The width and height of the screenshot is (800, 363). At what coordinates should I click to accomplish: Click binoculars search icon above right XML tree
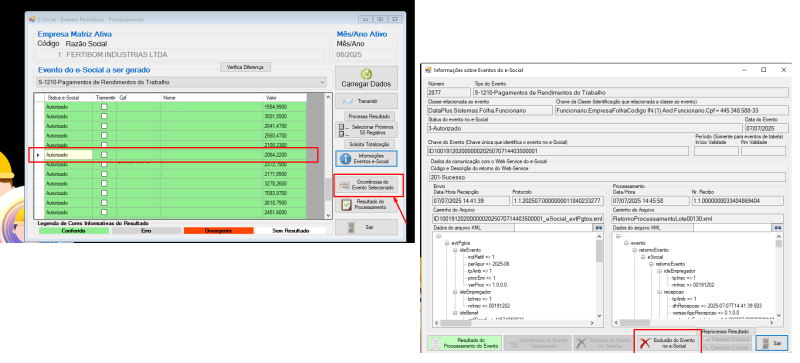pyautogui.click(x=778, y=228)
